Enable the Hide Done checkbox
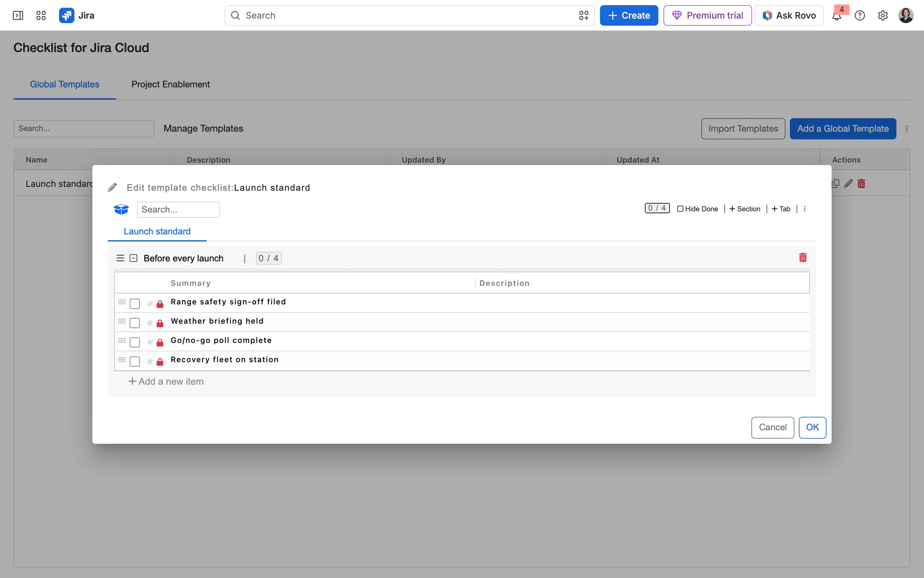The image size is (924, 578). click(x=680, y=209)
